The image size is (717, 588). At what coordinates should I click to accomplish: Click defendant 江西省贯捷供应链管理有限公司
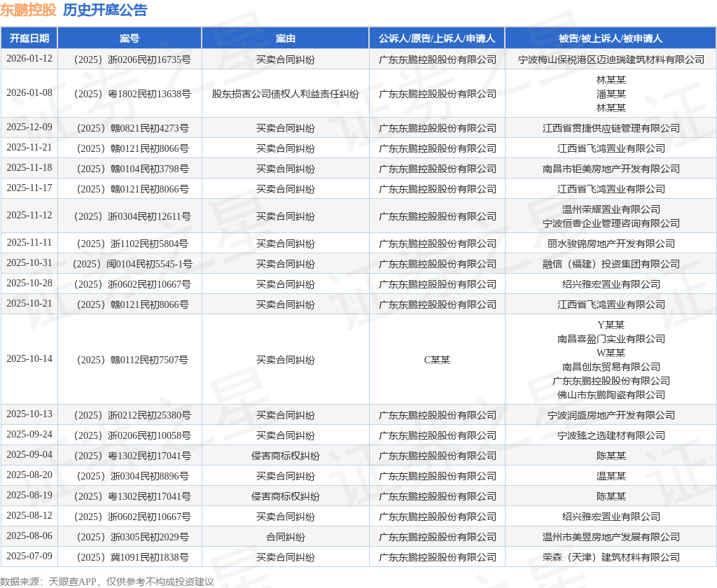pyautogui.click(x=611, y=129)
